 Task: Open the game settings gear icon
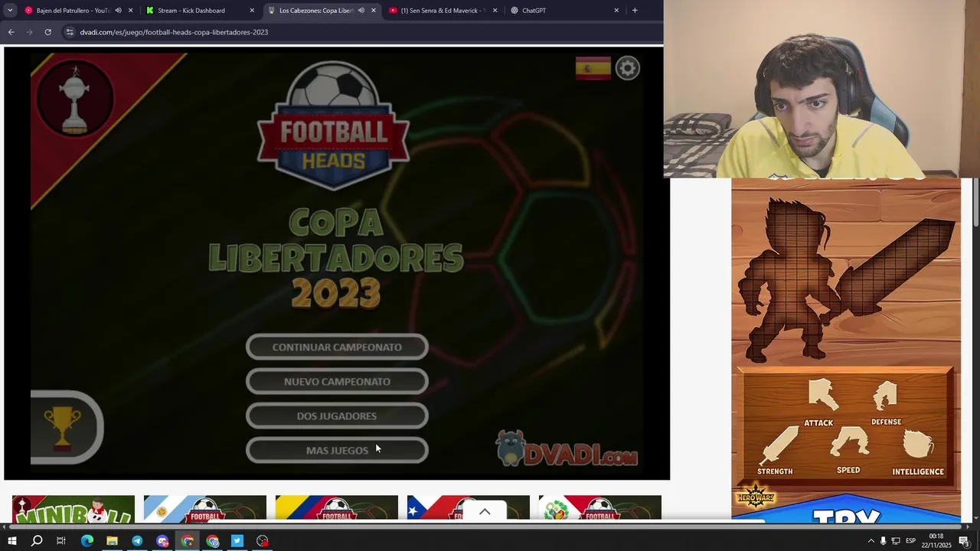click(x=627, y=68)
